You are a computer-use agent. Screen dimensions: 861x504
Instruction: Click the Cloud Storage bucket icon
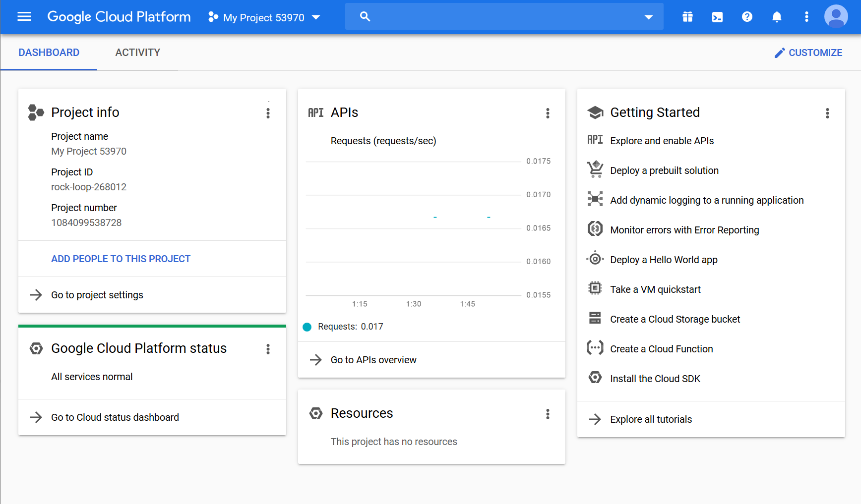click(x=595, y=318)
